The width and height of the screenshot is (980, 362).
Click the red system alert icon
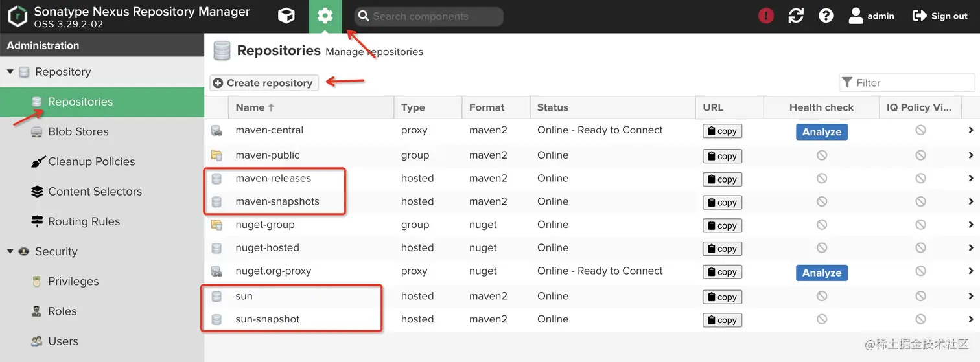(x=766, y=16)
